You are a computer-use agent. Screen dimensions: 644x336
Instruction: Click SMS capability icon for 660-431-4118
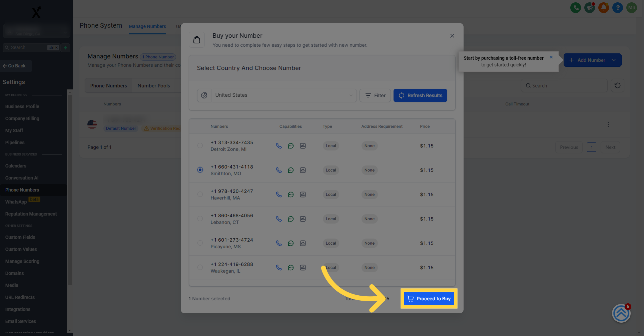point(291,170)
